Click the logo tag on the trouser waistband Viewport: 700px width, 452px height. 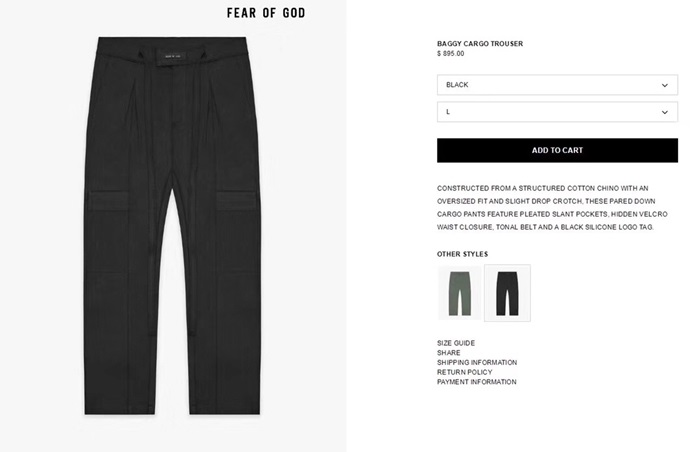coord(173,67)
